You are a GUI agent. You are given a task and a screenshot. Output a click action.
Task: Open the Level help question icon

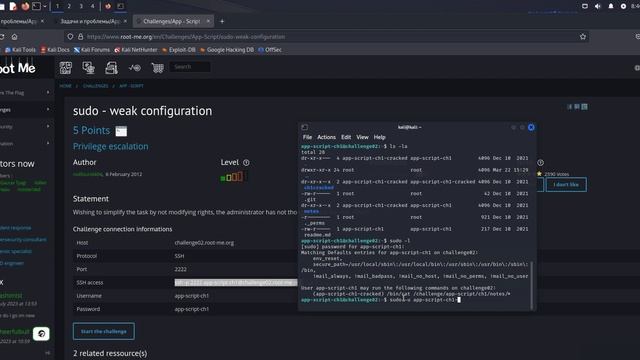click(246, 162)
